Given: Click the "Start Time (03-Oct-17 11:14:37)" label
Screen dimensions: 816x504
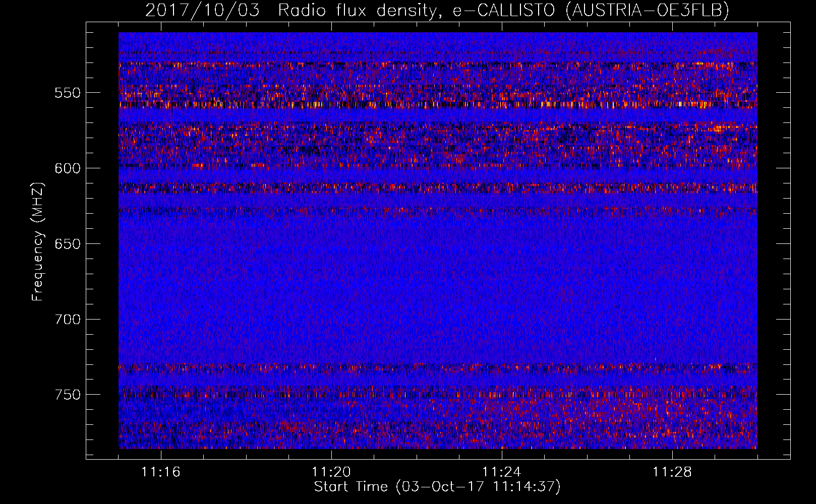Looking at the screenshot, I should (x=437, y=487).
